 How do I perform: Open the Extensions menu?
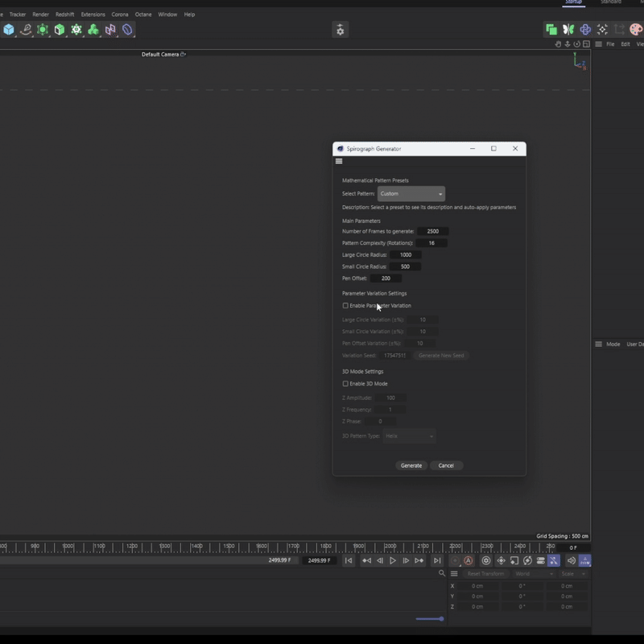(93, 14)
